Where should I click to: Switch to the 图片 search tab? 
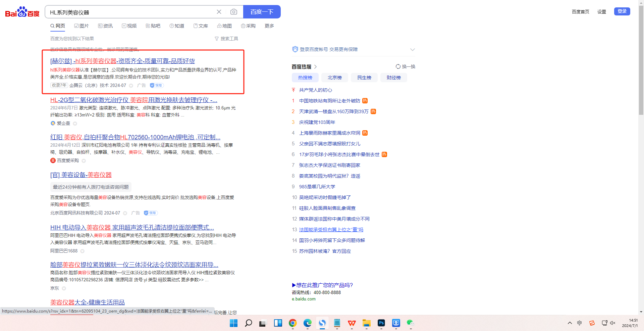[82, 26]
